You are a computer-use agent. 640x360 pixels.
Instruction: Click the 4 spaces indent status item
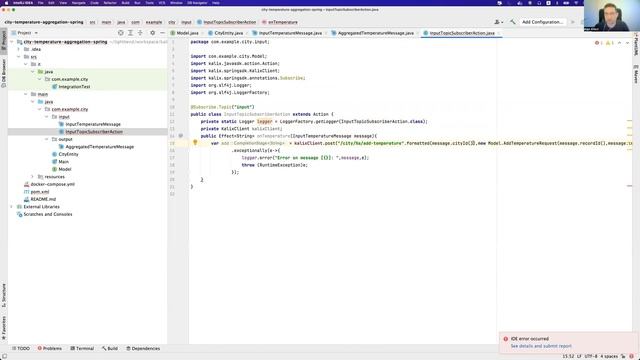[609, 356]
